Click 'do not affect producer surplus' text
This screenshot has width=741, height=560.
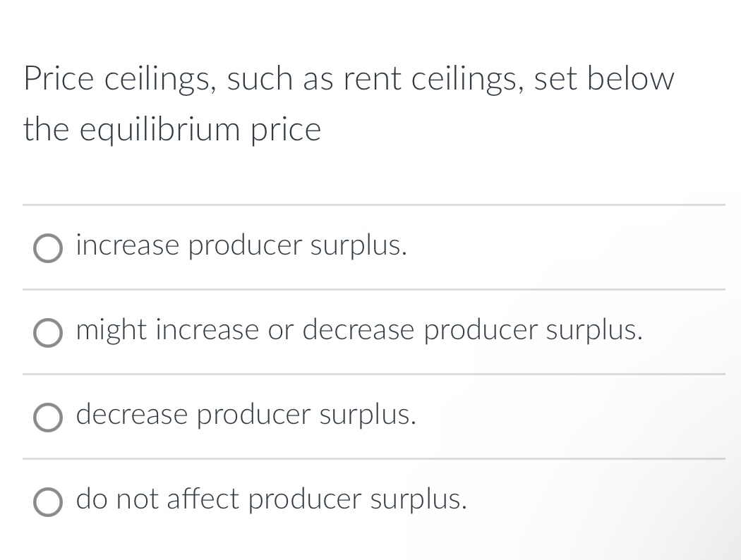click(271, 499)
